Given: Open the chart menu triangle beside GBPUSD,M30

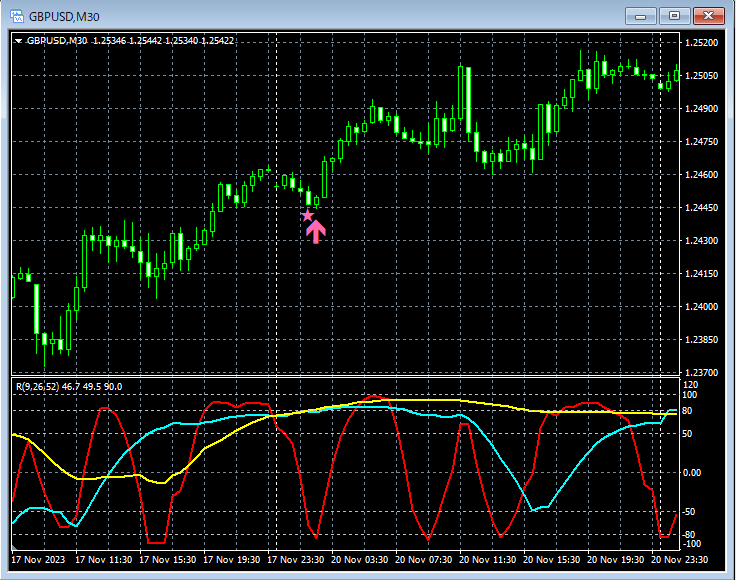Looking at the screenshot, I should point(18,41).
